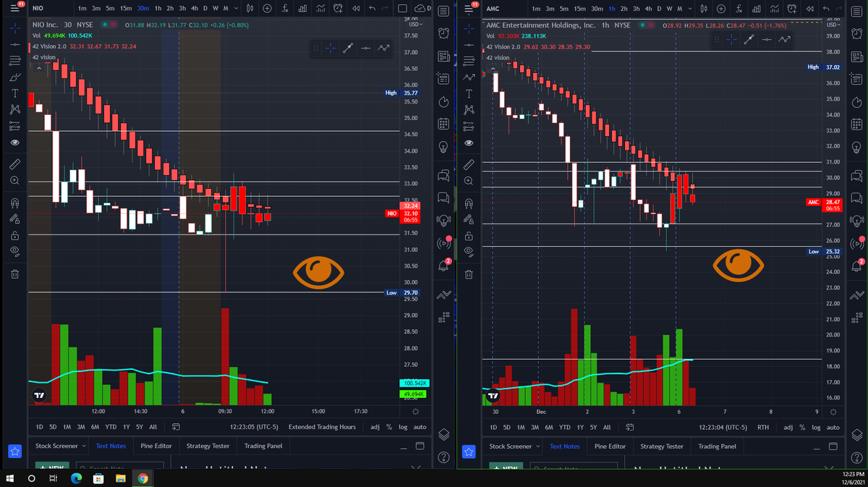Toggle magnet mode in AMC left toolbar
The width and height of the screenshot is (868, 487).
[x=469, y=203]
